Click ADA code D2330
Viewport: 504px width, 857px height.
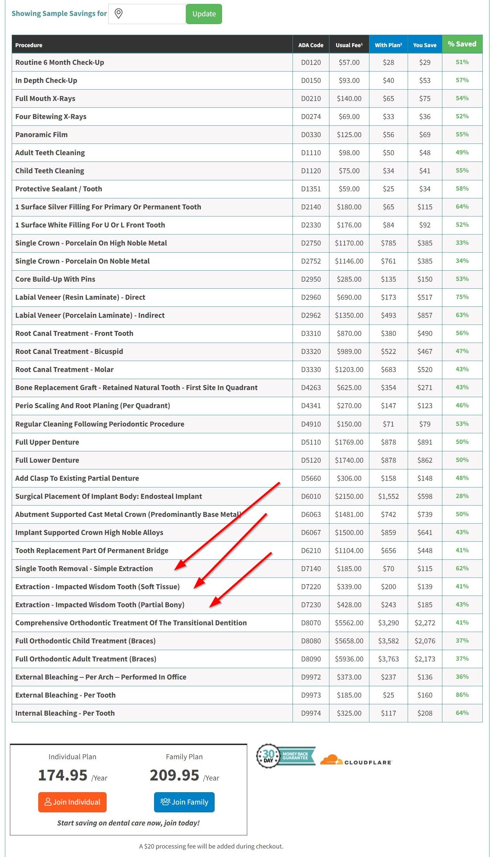[311, 225]
